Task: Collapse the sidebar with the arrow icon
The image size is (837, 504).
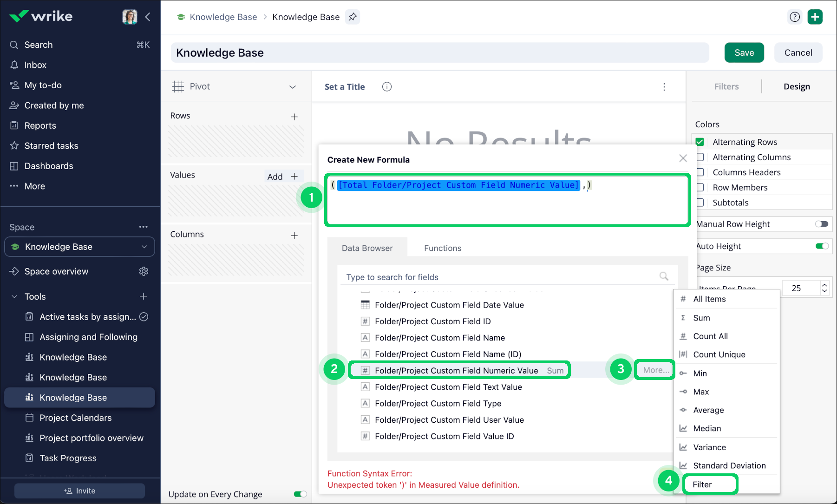Action: tap(148, 17)
